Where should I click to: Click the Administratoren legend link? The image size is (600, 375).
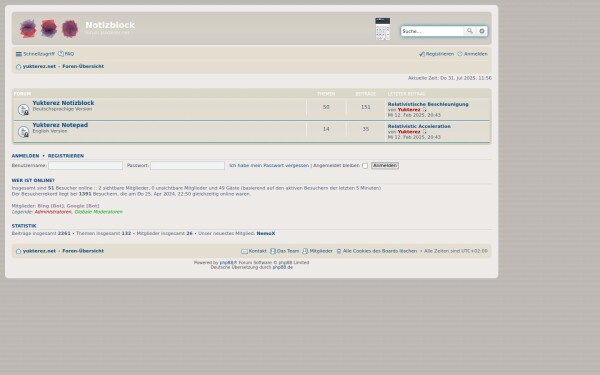point(53,212)
